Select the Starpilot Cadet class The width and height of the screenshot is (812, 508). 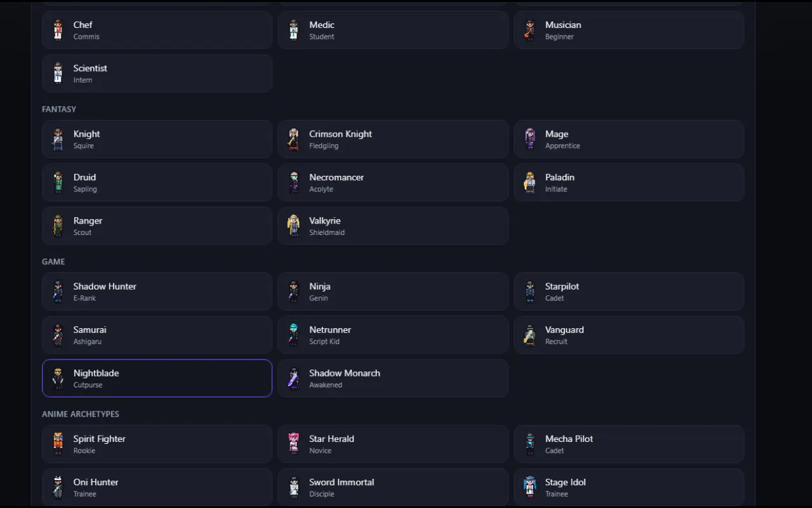pyautogui.click(x=629, y=291)
